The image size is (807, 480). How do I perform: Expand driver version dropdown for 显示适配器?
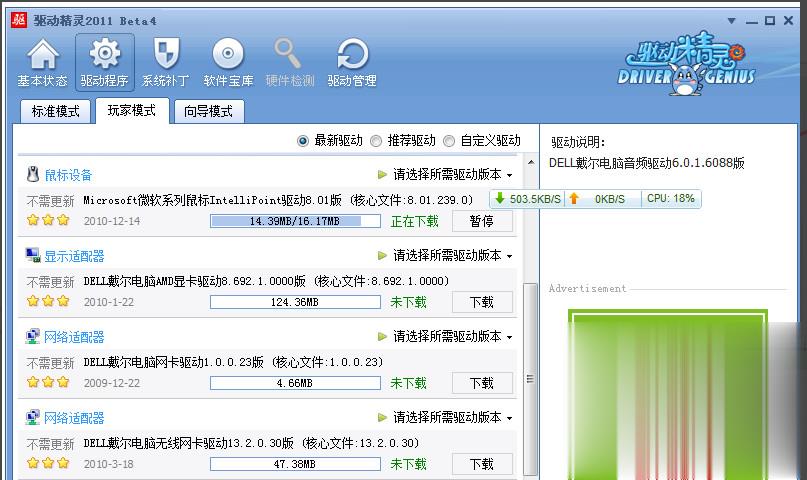[x=453, y=256]
